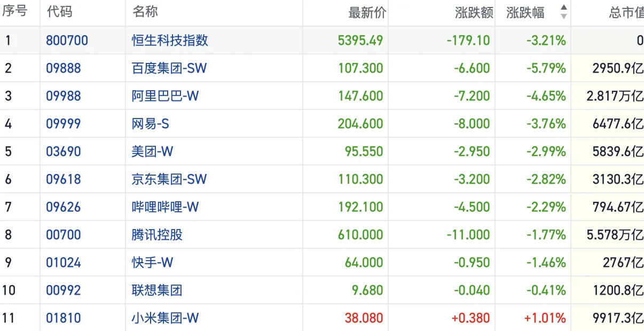Click the 总市值 column header
This screenshot has height=331, width=644.
point(626,13)
